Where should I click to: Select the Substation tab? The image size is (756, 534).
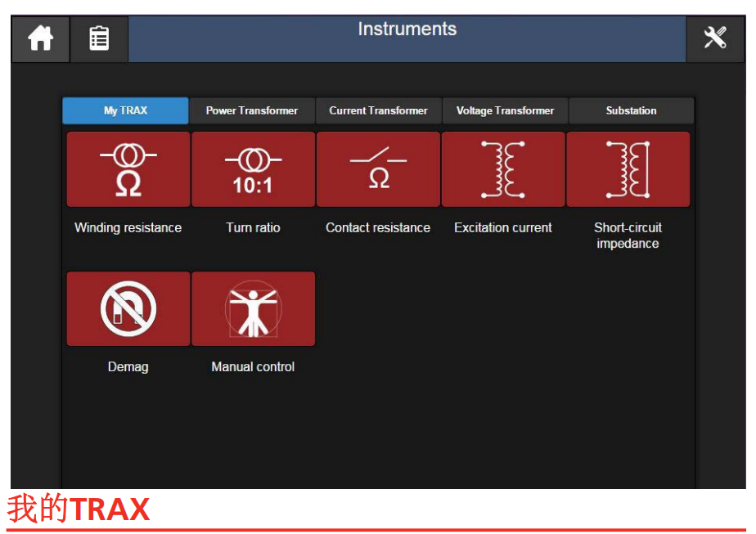point(631,110)
